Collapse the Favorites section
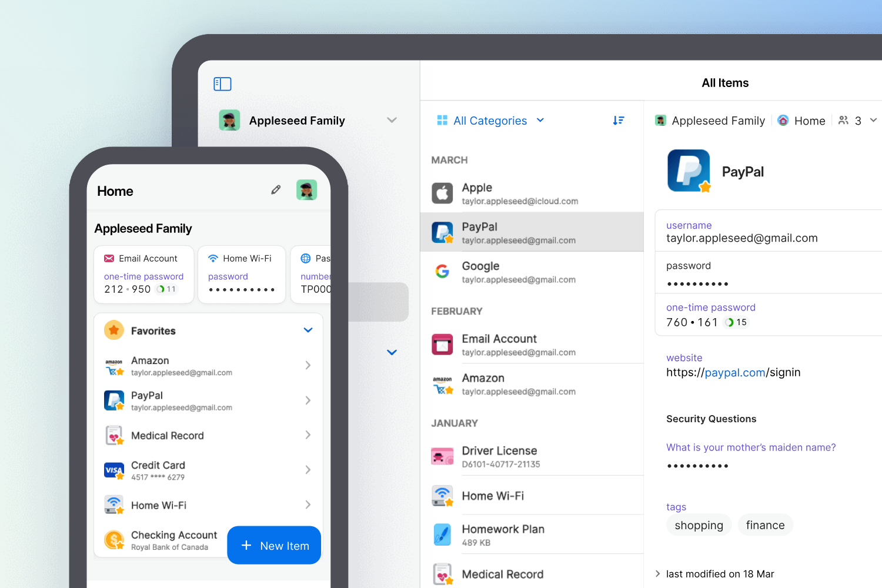Screen dimensions: 882x588 pyautogui.click(x=308, y=330)
